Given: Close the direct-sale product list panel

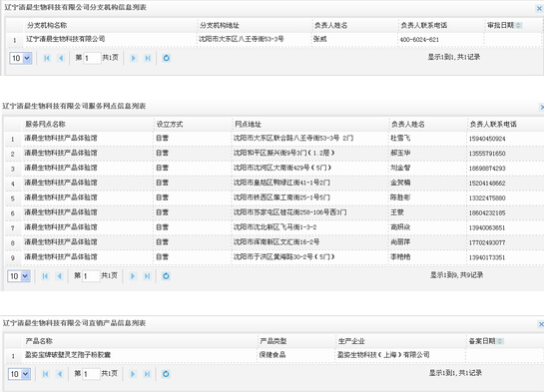Looking at the screenshot, I should click(541, 324).
